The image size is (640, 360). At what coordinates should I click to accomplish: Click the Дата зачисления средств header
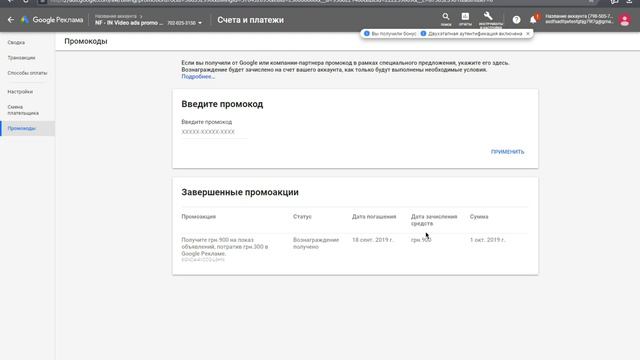click(434, 220)
